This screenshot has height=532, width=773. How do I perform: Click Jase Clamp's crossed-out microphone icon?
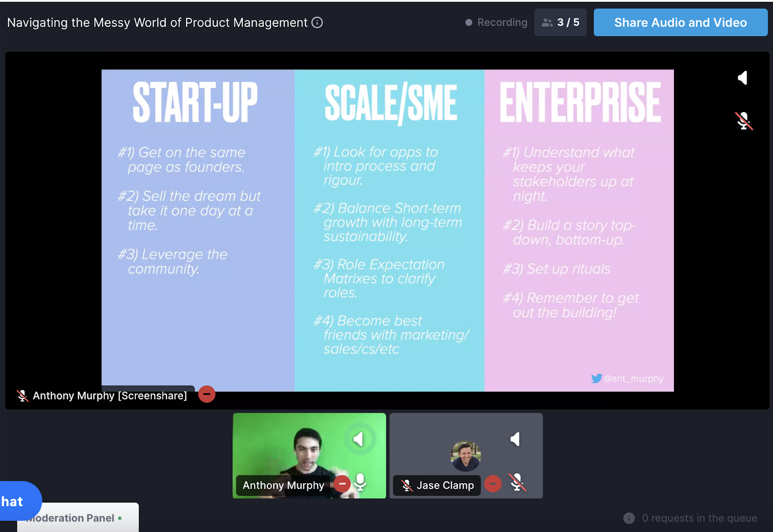pyautogui.click(x=517, y=482)
